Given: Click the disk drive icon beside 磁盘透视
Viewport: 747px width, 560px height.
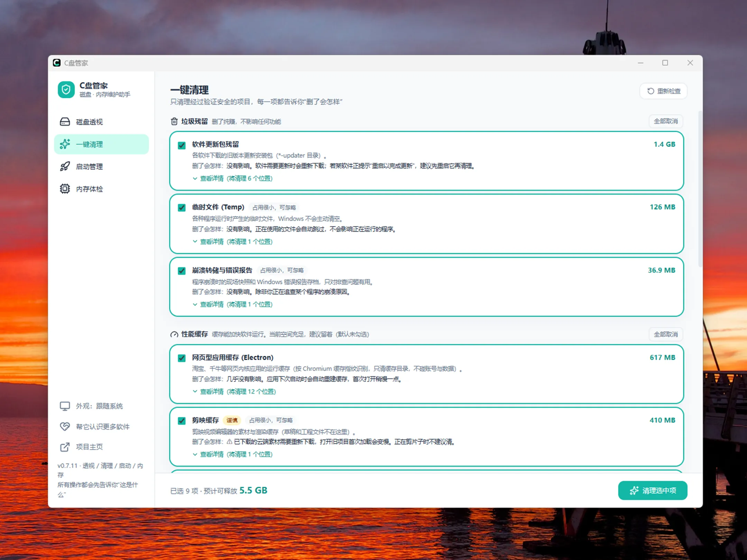Looking at the screenshot, I should [65, 122].
